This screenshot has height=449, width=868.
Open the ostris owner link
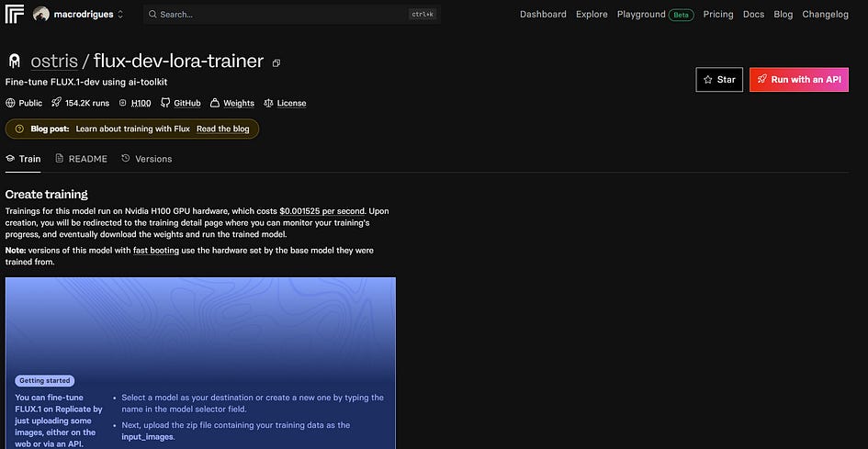point(54,61)
